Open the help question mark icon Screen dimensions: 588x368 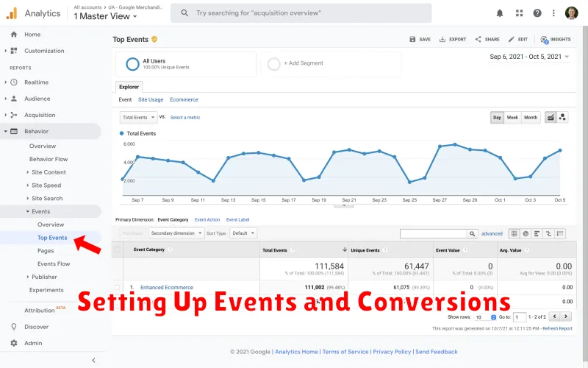click(537, 13)
